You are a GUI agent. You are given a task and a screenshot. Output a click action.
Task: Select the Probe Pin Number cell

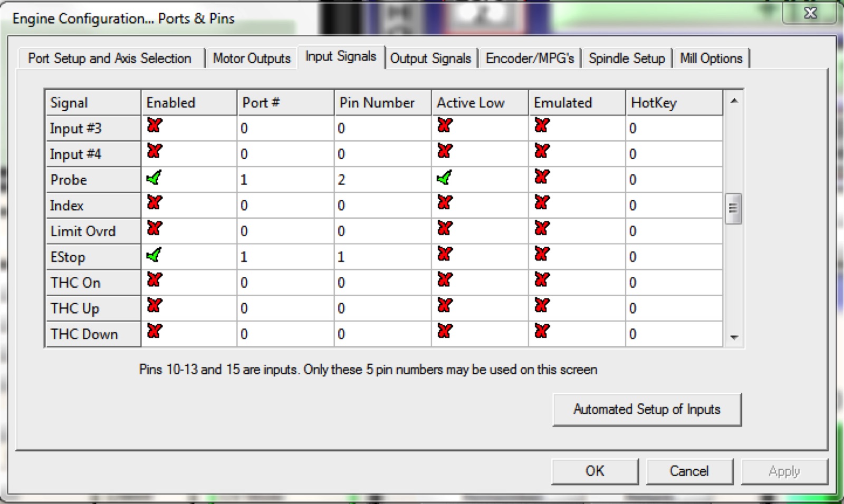(382, 180)
